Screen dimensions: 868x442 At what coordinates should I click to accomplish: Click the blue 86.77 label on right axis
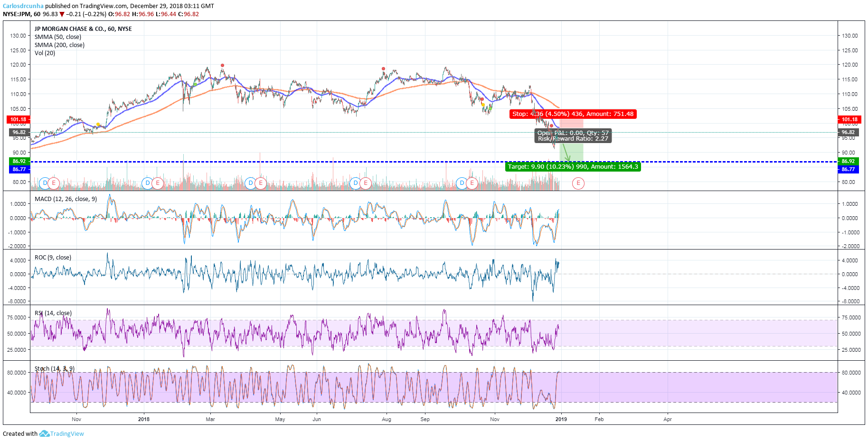[x=849, y=169]
